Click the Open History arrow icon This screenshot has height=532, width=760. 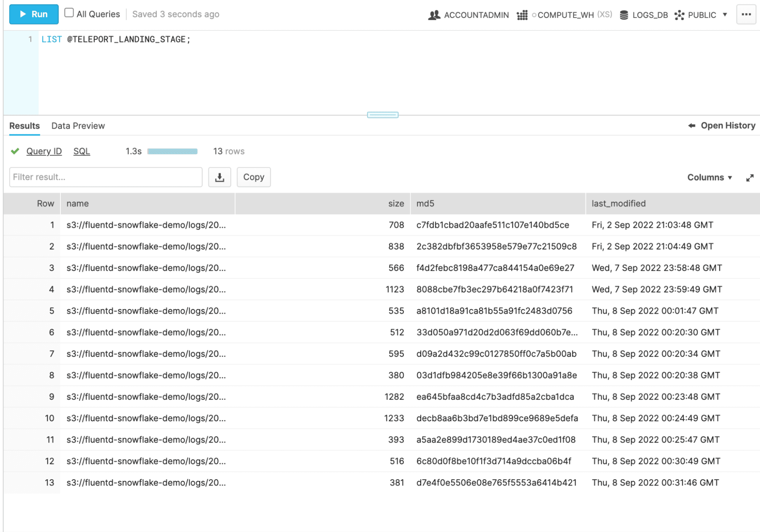[692, 125]
